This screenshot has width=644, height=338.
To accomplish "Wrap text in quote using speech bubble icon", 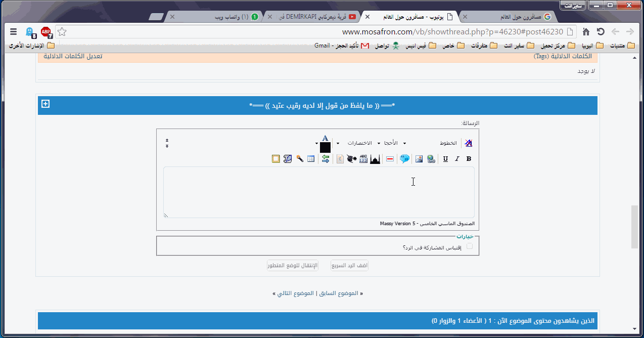I will click(x=404, y=159).
